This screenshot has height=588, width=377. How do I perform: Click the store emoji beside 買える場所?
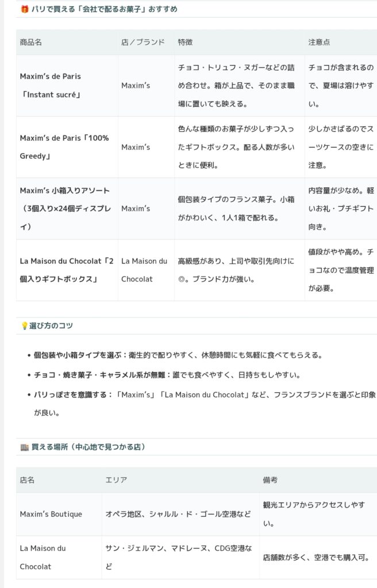[x=24, y=447]
